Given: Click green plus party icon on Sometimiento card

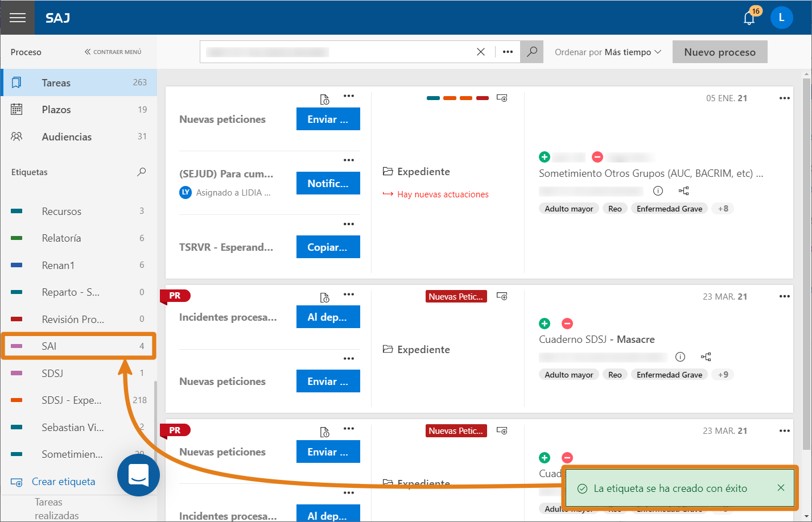Looking at the screenshot, I should tap(545, 157).
